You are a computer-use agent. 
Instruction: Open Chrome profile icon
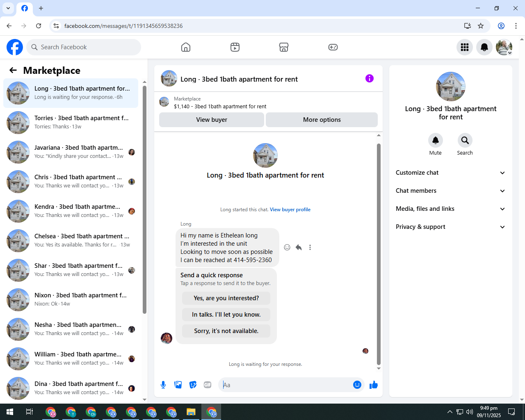(501, 26)
